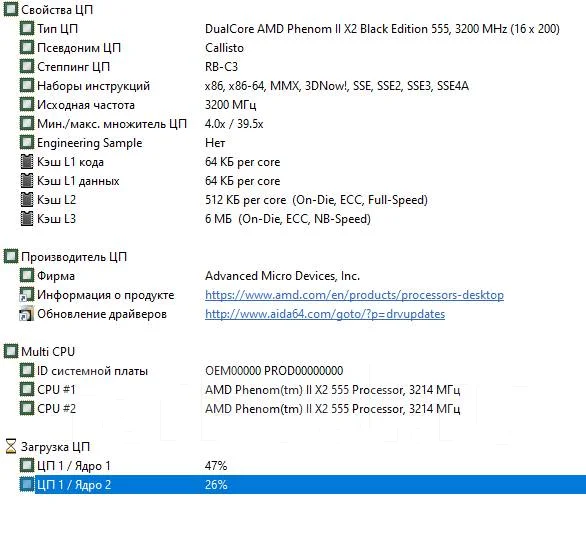
Task: Click the chip icon beside Multi CPU
Action: pyautogui.click(x=10, y=352)
